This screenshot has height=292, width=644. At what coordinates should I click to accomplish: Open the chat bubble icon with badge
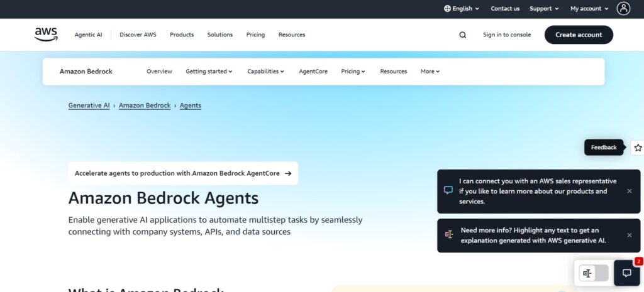tap(627, 273)
